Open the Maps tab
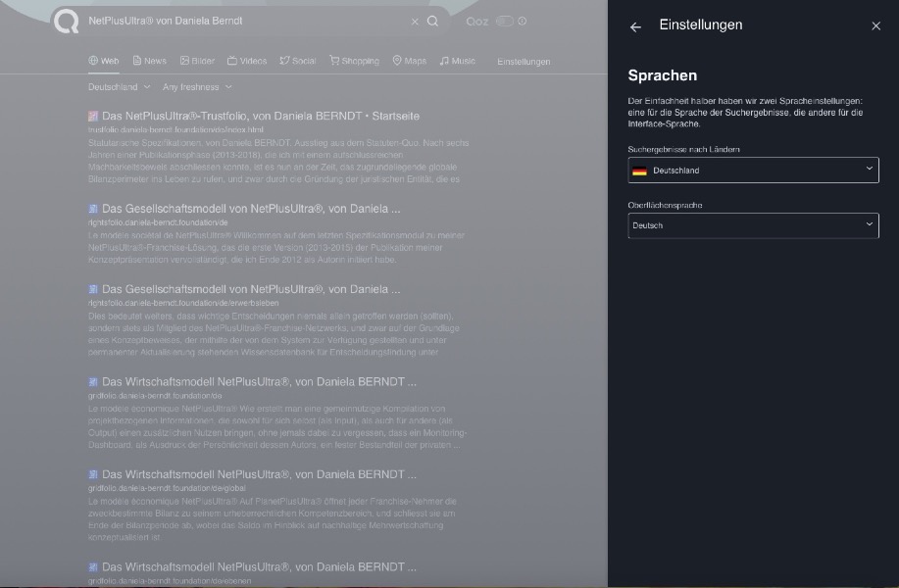Image resolution: width=899 pixels, height=588 pixels. coord(410,61)
